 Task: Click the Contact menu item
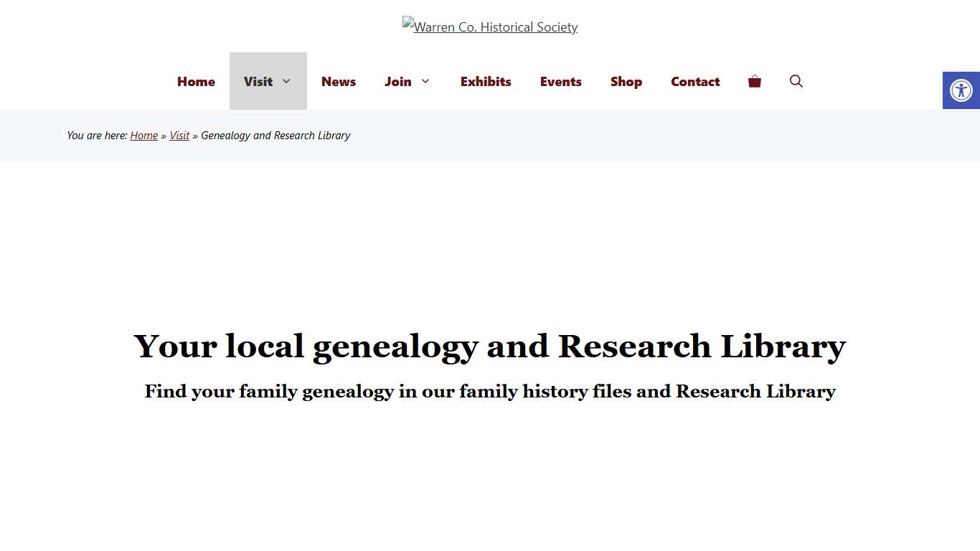click(x=694, y=81)
